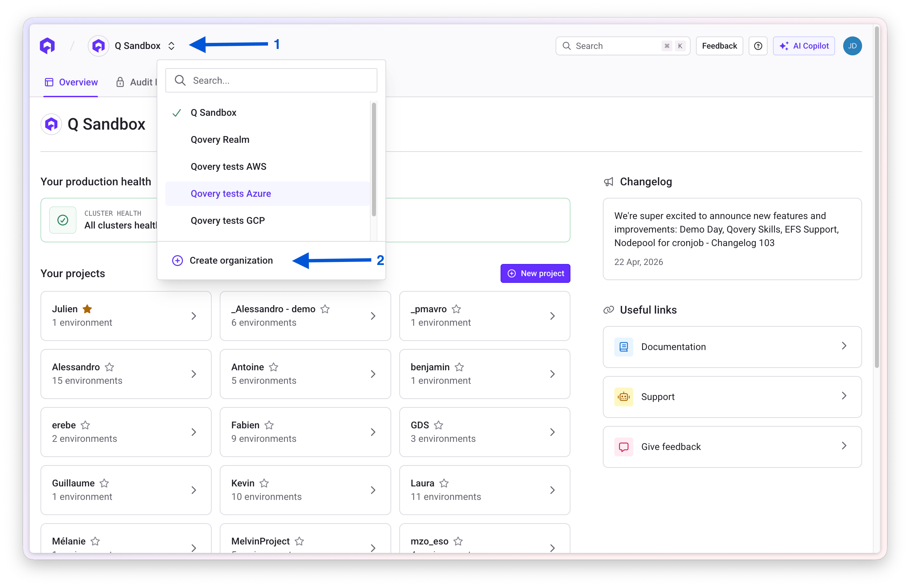
Task: Click the plus icon beside Create organization
Action: tap(177, 260)
